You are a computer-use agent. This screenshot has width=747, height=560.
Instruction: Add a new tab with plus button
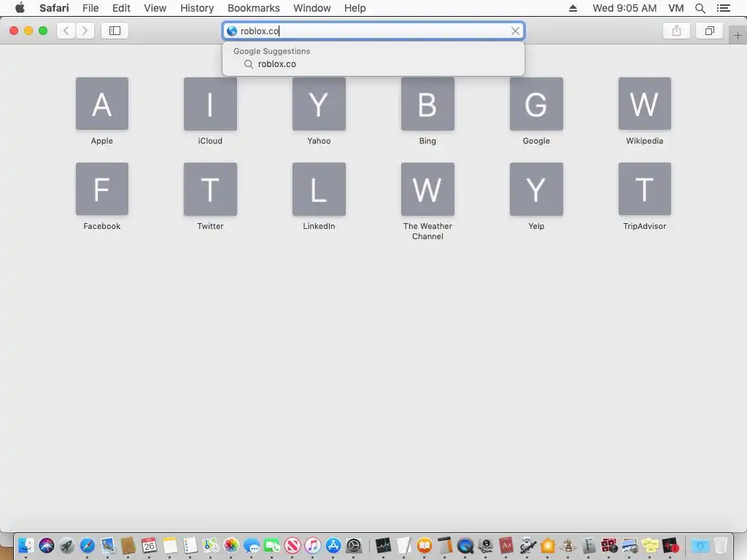point(738,36)
